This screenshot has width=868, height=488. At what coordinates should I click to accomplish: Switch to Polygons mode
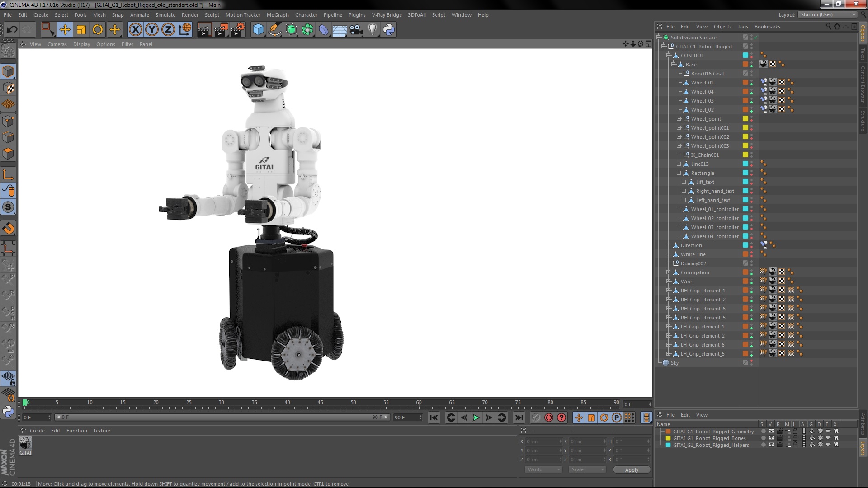tap(8, 154)
